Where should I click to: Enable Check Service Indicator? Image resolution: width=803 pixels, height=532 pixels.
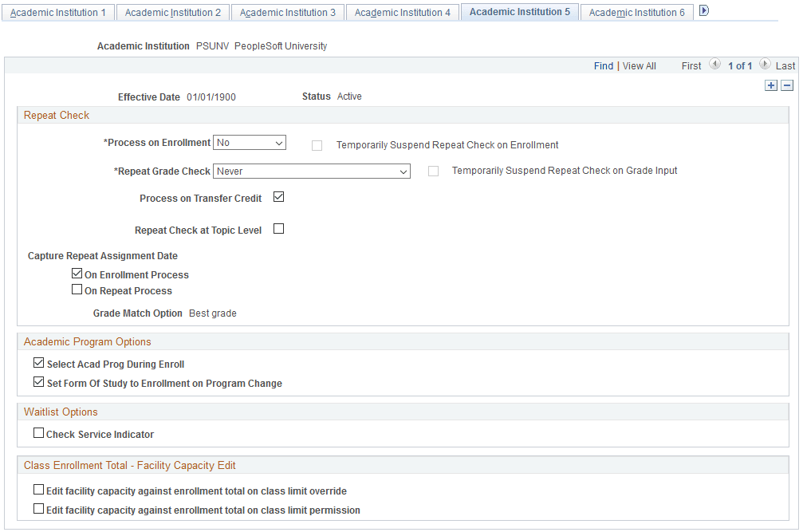click(38, 432)
